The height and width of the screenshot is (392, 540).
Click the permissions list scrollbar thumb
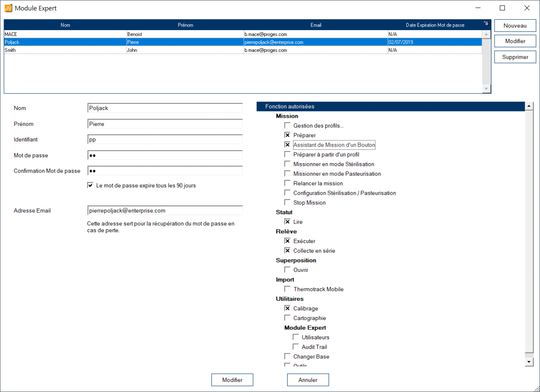[x=529, y=232]
